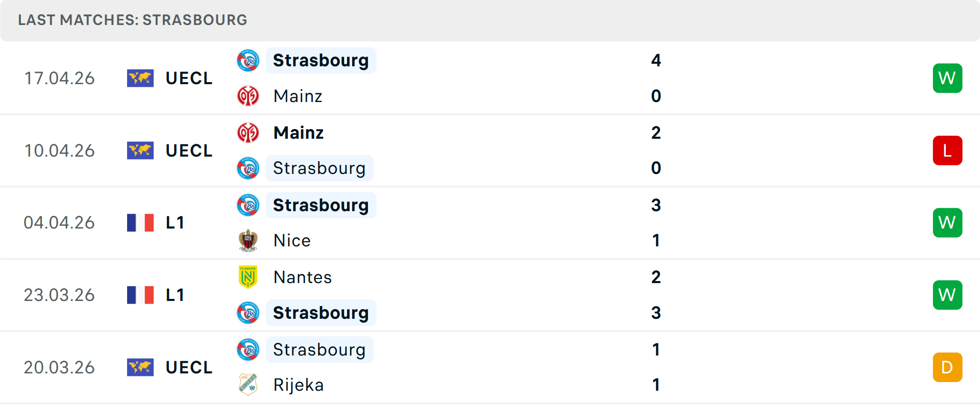Click Nice club crest icon

point(248,240)
